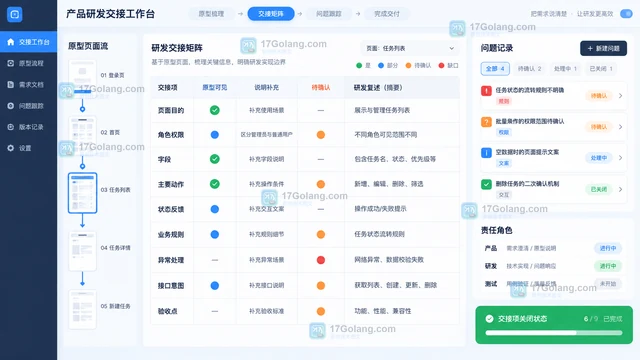
Task: Click the blue dot in the 状态反馈 row
Action: [x=215, y=209]
